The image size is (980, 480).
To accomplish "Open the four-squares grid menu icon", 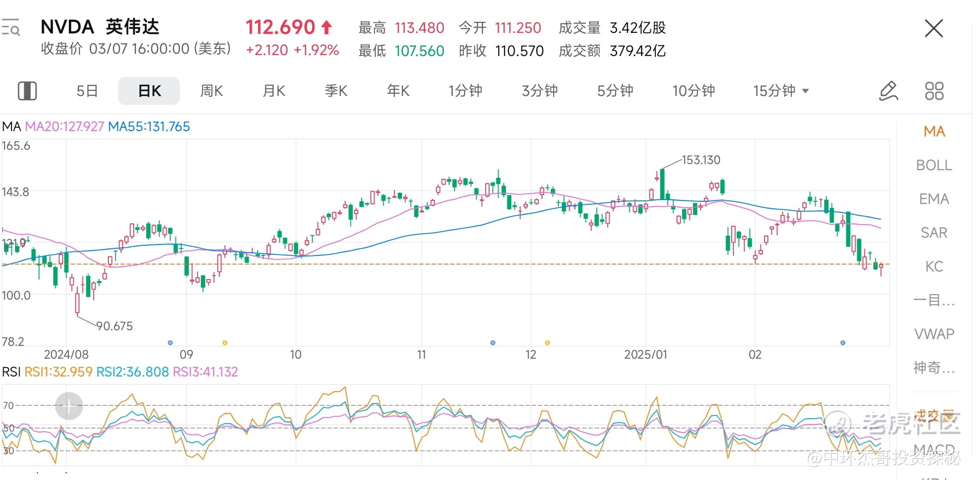I will [934, 91].
